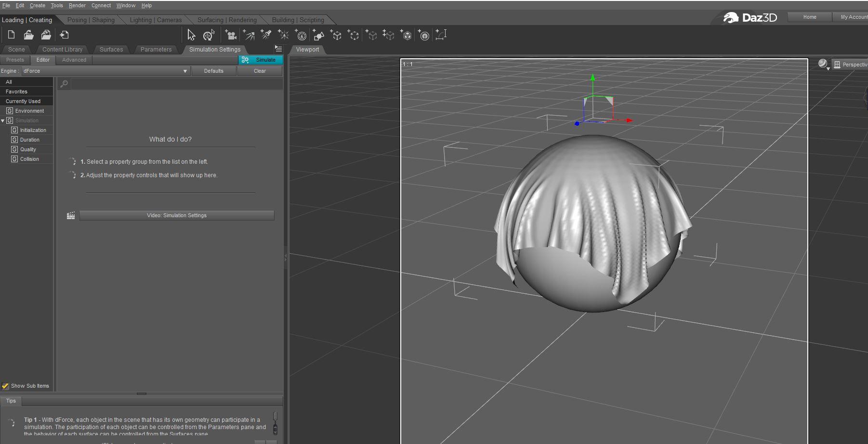Open the pane options menu icon
Screen dimensions: 868x444
pyautogui.click(x=278, y=49)
